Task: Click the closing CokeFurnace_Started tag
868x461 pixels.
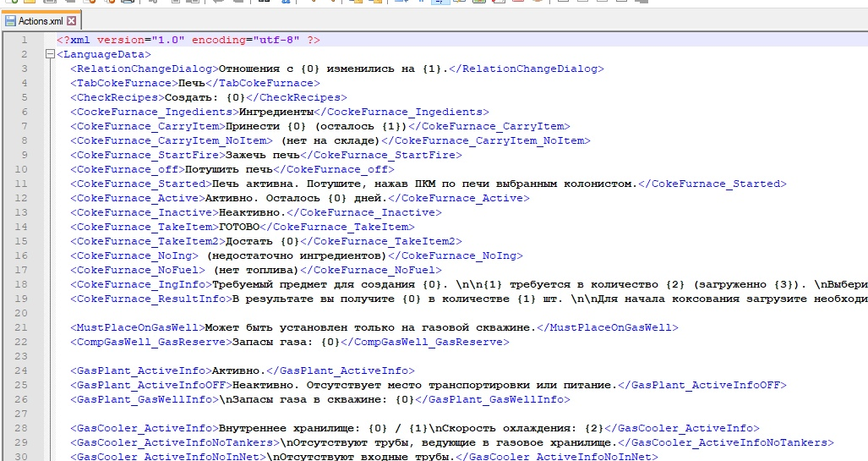Action: point(712,184)
